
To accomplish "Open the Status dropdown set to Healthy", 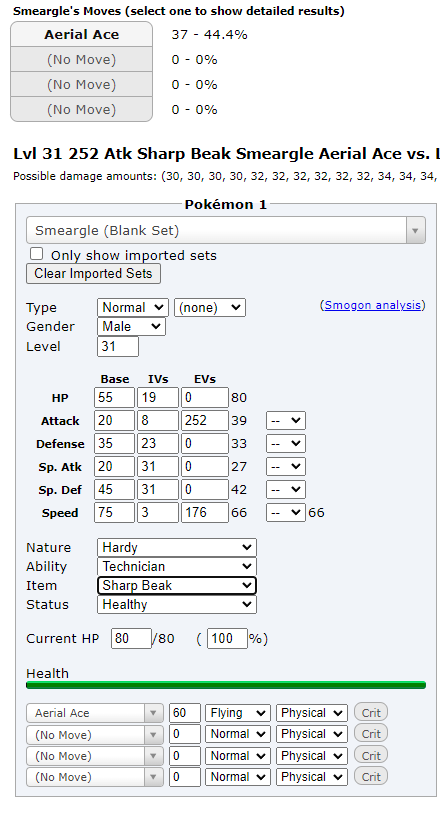I will pos(177,605).
